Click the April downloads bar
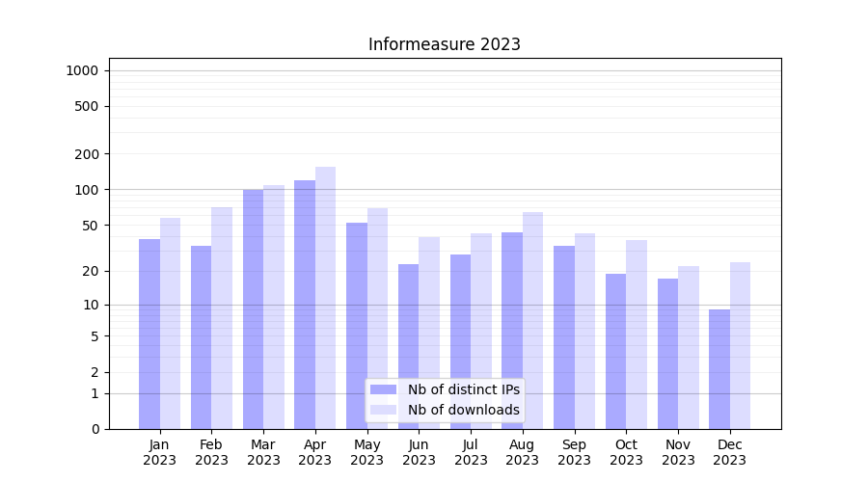This screenshot has width=868, height=482. tap(326, 297)
